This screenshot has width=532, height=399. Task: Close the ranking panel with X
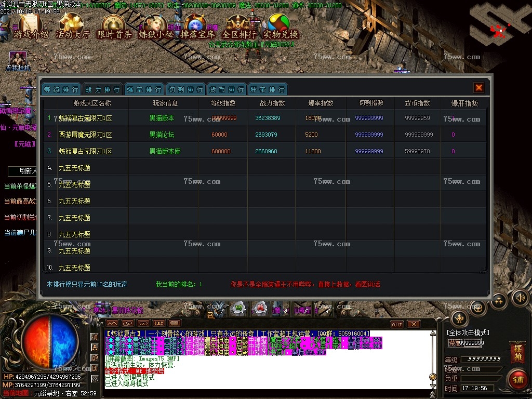(478, 87)
